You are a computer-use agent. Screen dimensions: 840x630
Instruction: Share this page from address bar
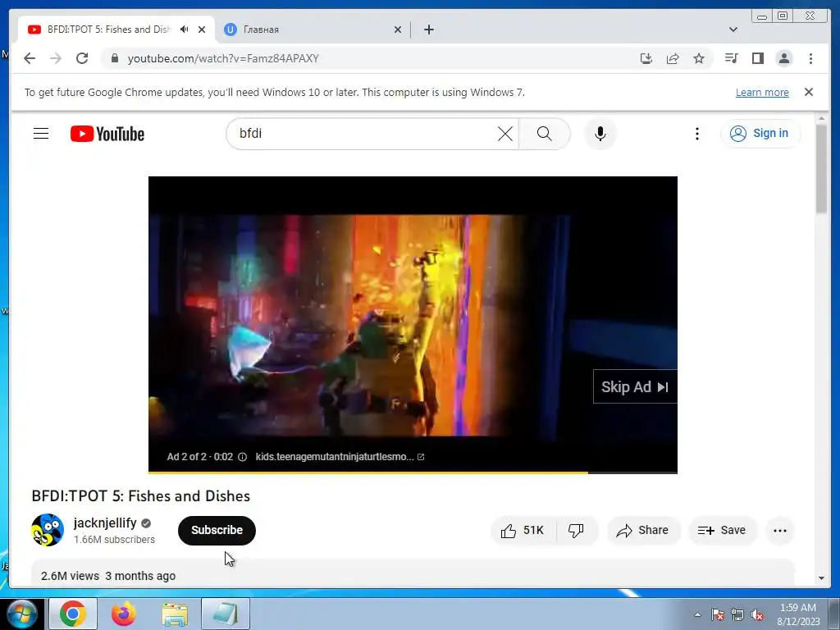tap(673, 58)
